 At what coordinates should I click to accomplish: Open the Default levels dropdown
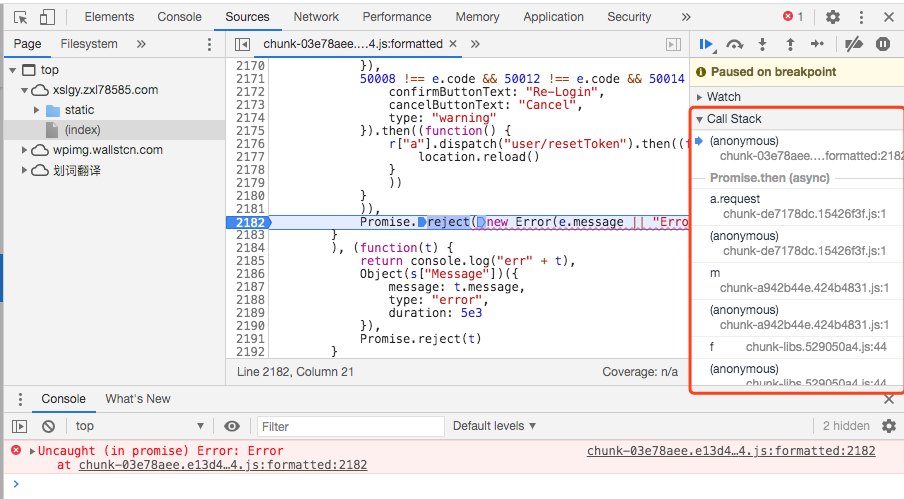494,426
